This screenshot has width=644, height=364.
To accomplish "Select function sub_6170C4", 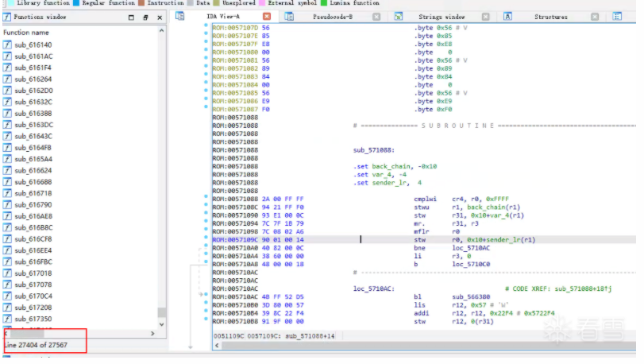I will [x=33, y=296].
